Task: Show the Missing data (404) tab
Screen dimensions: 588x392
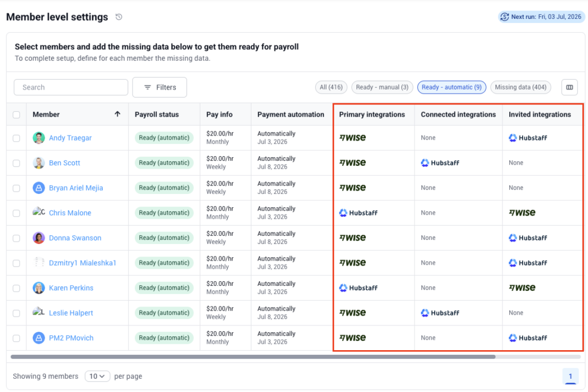Action: (520, 87)
